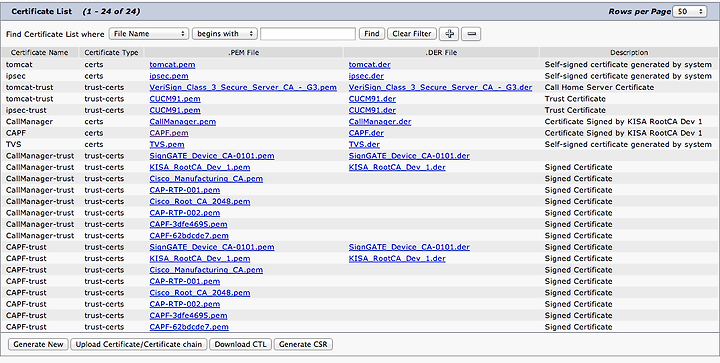Click 'tomcat' certificate name cell
720x363 pixels.
[x=19, y=65]
